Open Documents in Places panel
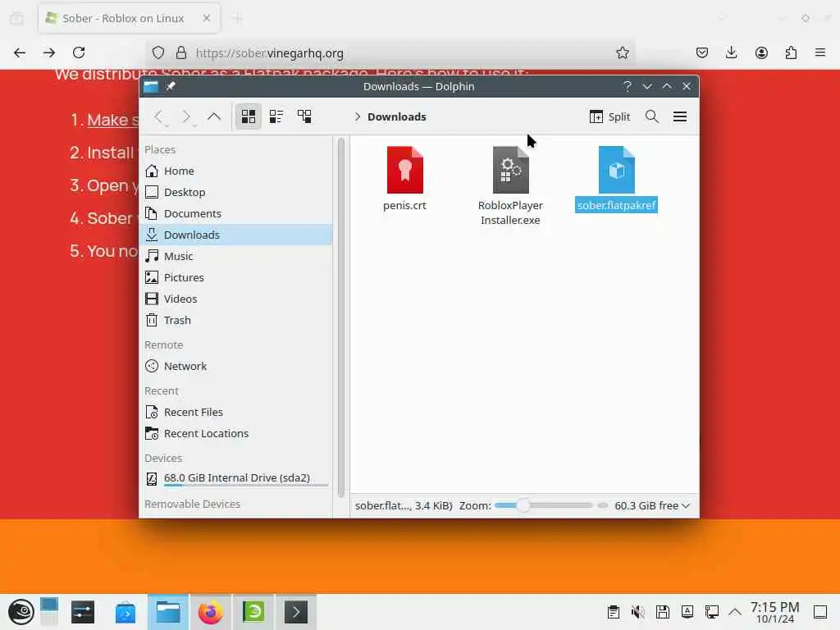Image resolution: width=840 pixels, height=630 pixels. pyautogui.click(x=236, y=213)
